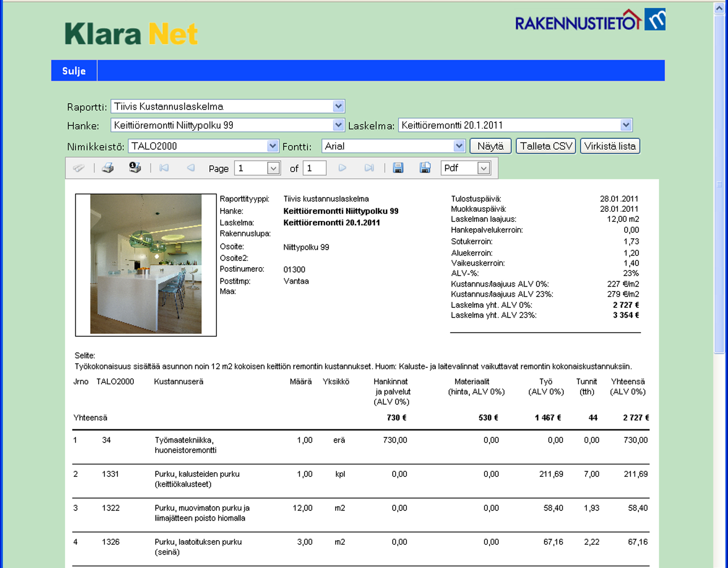
Task: Click the 'Yksikkö' column header
Action: (x=336, y=382)
